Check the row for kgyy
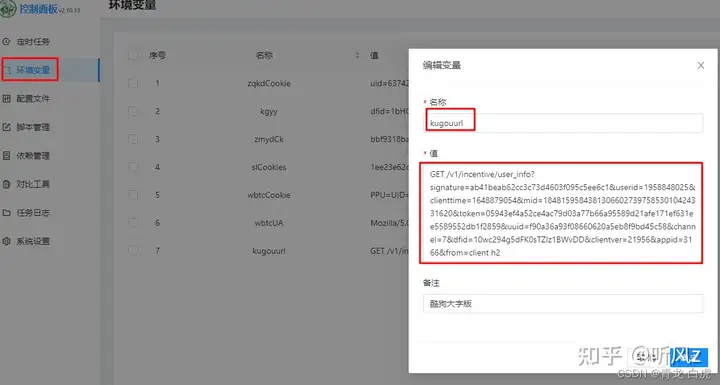720x385 pixels. pos(133,111)
